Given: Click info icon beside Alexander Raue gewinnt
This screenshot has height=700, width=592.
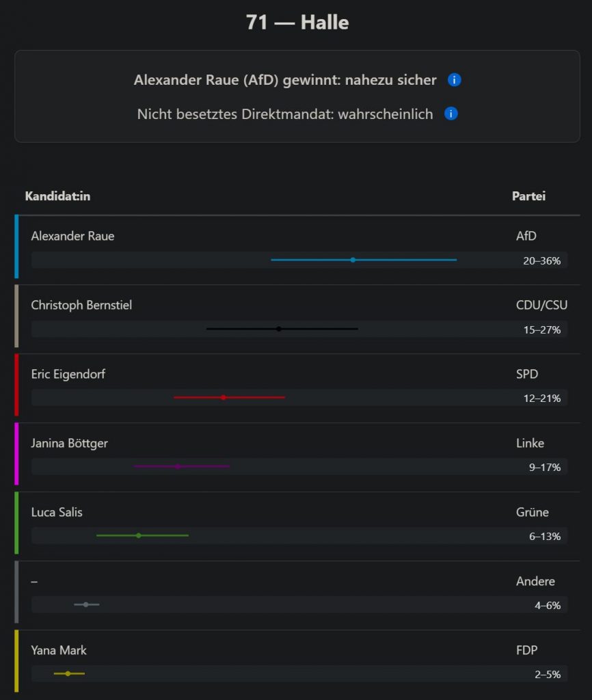Looking at the screenshot, I should tap(455, 80).
